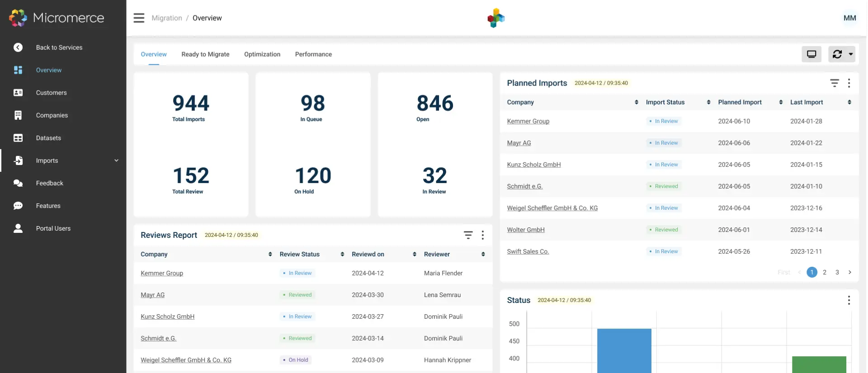Open Swift Sales Co. company link
The image size is (868, 373).
pyautogui.click(x=528, y=251)
